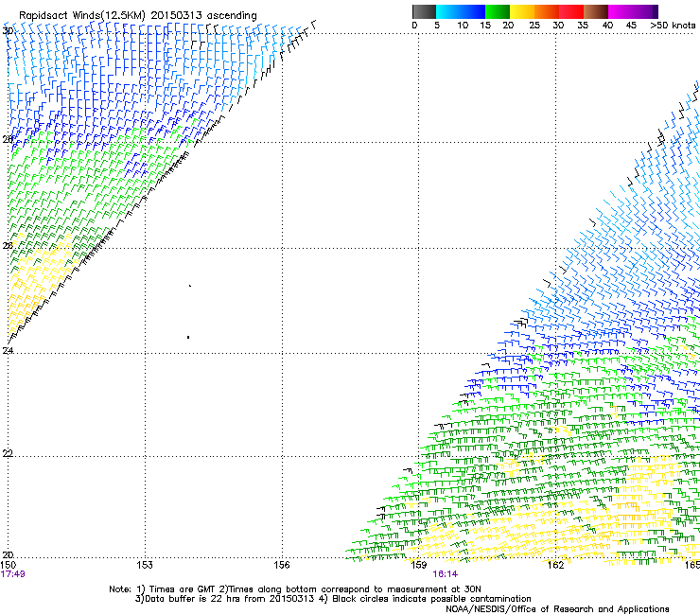Click the '40' legend tick label
This screenshot has height=615, width=700.
pyautogui.click(x=607, y=26)
